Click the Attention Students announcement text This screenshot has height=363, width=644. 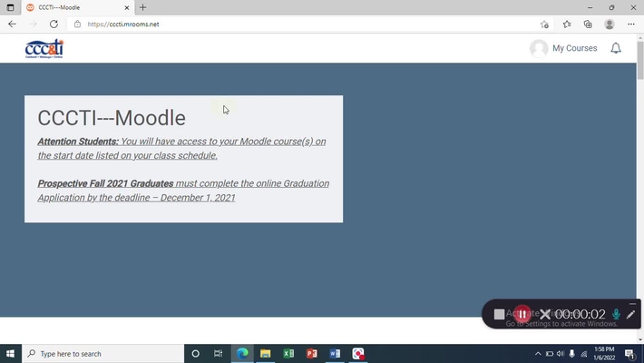coord(182,149)
